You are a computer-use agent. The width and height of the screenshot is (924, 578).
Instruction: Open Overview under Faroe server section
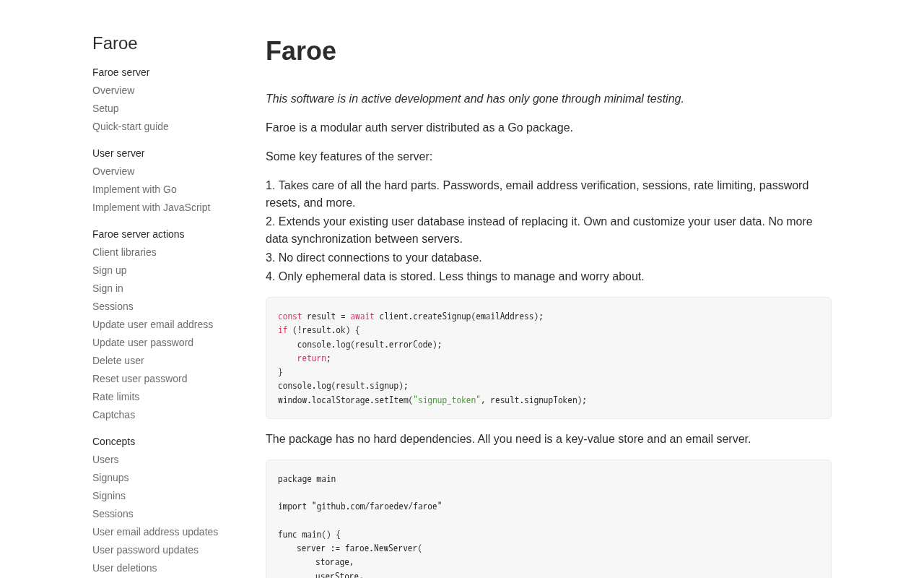point(113,90)
